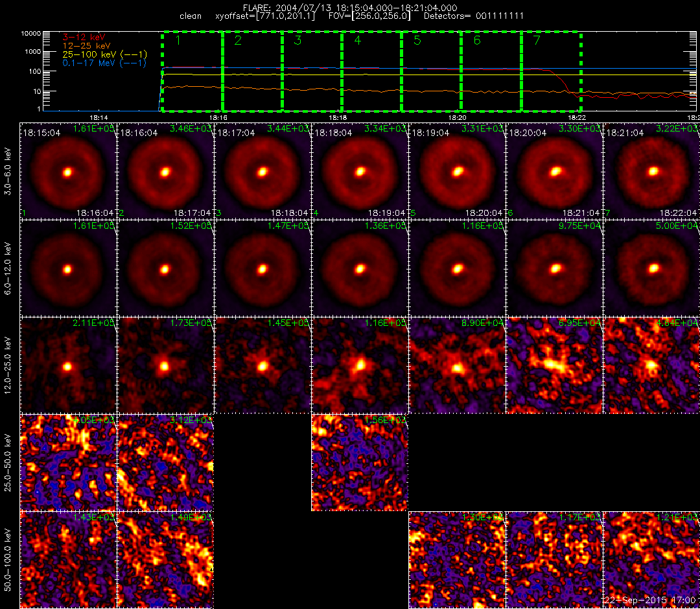
Task: Open the 6.0-12.0 keV image labeled 1.36E+05
Action: (360, 269)
